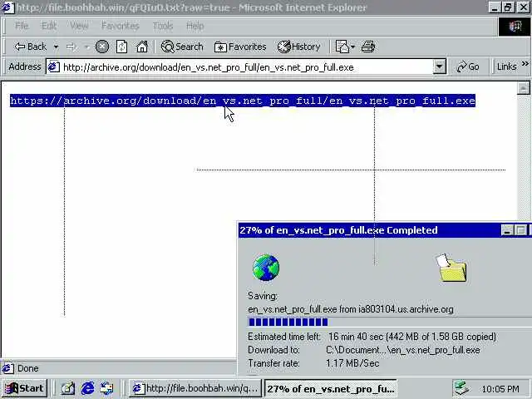Switch to the 27% download taskbar button
Screen dimensions: 532x399
coord(331,388)
